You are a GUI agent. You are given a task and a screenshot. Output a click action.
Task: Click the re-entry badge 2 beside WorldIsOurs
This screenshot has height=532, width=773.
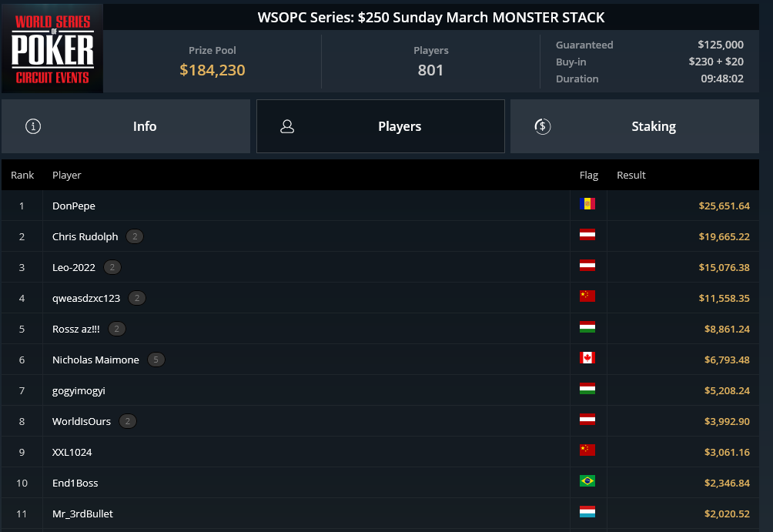click(x=127, y=422)
